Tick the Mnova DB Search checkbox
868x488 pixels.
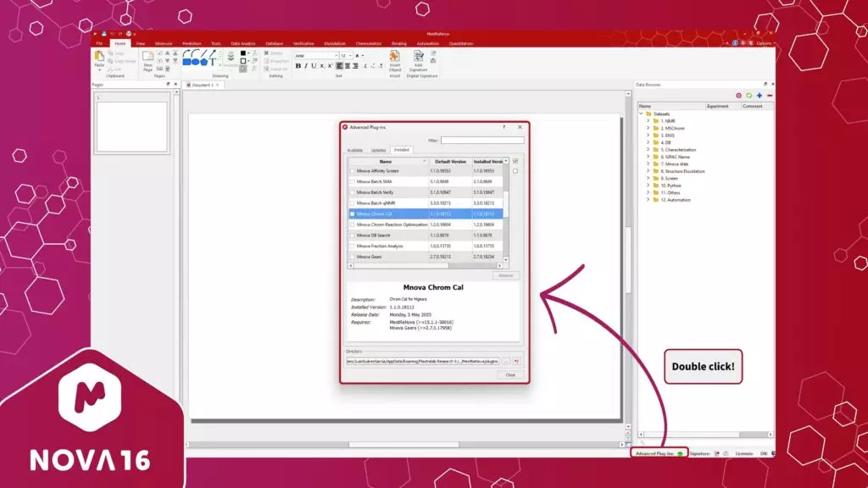pyautogui.click(x=353, y=235)
